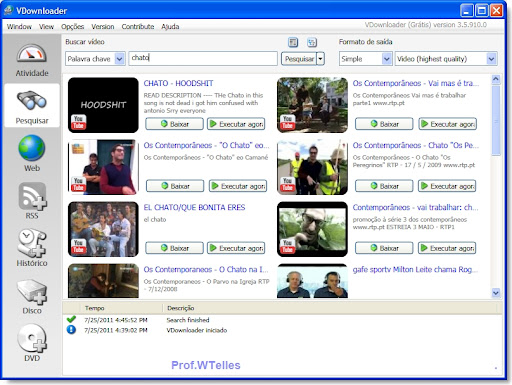
Task: Click the Tempo column header
Action: [x=121, y=308]
